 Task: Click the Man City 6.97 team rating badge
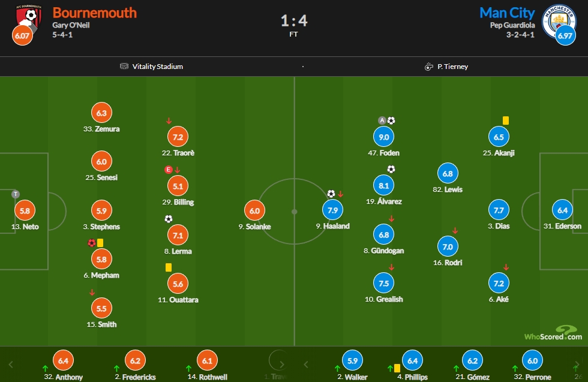(565, 35)
